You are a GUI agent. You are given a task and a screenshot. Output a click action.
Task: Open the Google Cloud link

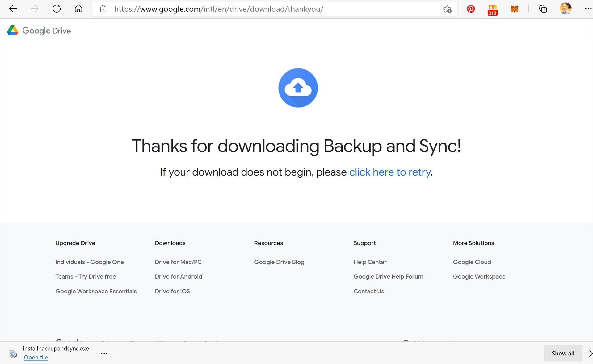[x=472, y=262]
